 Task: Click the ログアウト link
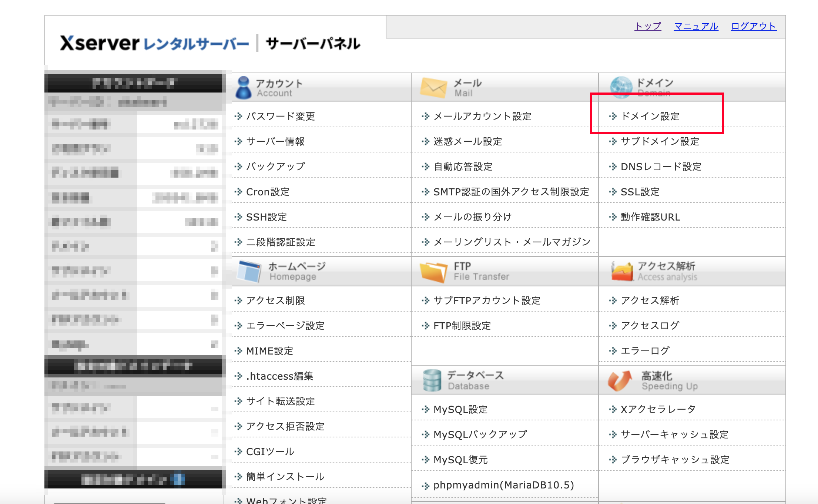pos(753,26)
